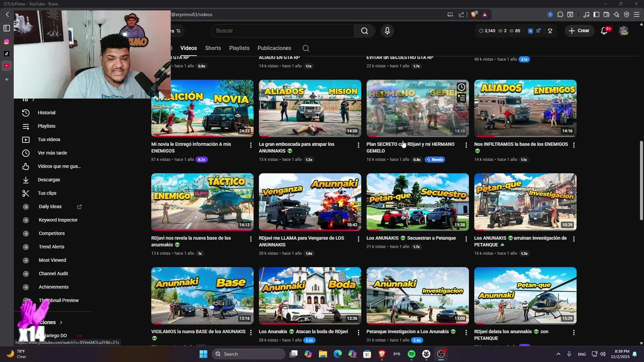Screen dimensions: 644x362
Task: Add HERMANO GEMELO video to queue
Action: [461, 98]
